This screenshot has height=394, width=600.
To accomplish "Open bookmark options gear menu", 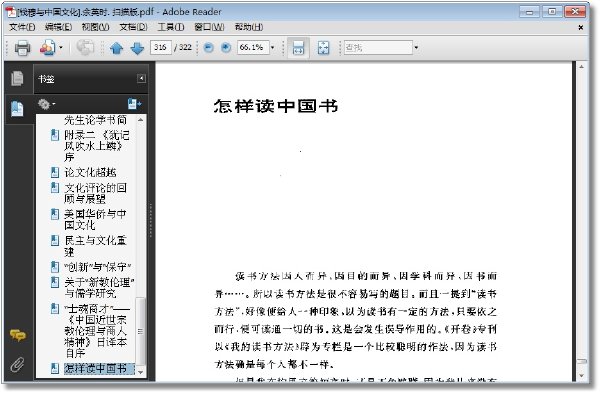I will pos(46,104).
